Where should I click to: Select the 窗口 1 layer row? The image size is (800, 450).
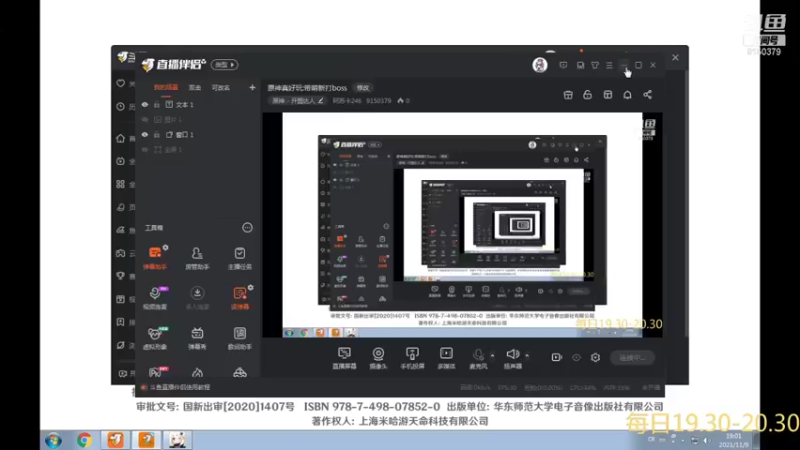tap(199, 135)
